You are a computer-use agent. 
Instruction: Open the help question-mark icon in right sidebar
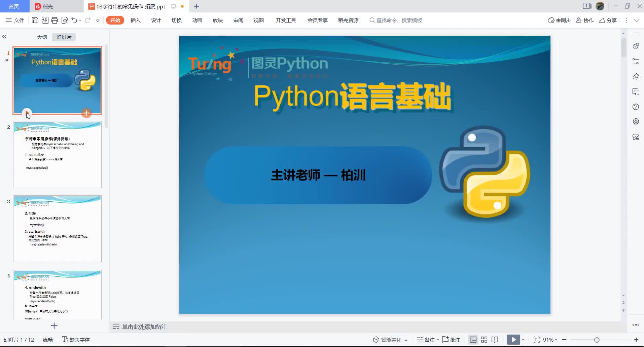[x=636, y=107]
